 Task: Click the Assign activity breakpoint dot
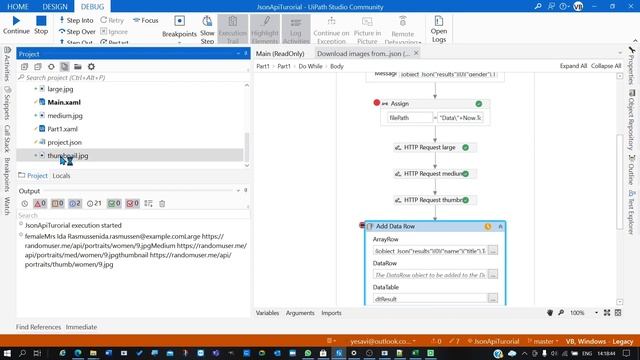tap(377, 102)
